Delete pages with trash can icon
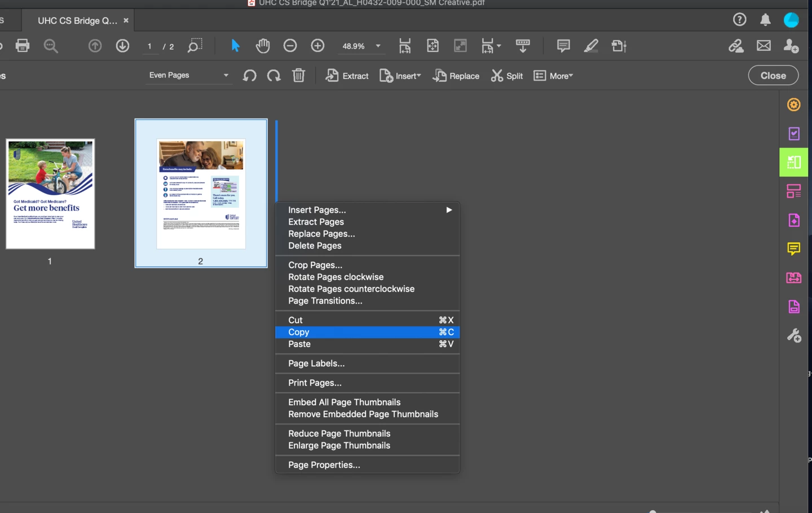The image size is (812, 513). [x=299, y=75]
